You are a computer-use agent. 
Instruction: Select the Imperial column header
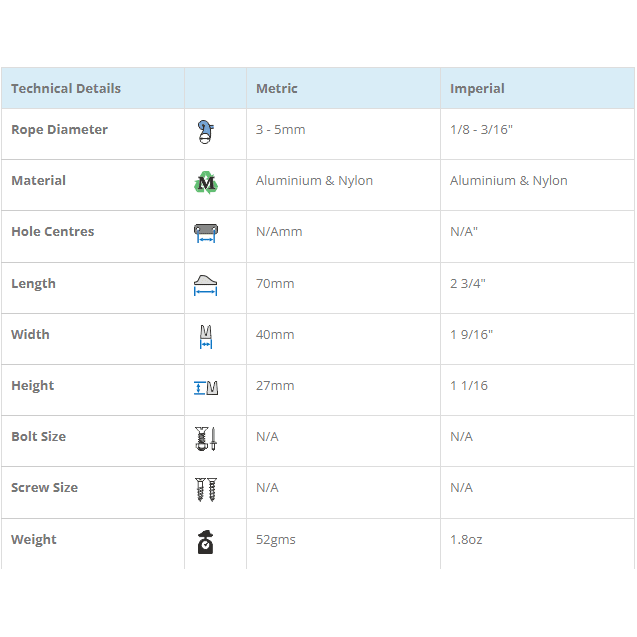pos(477,89)
